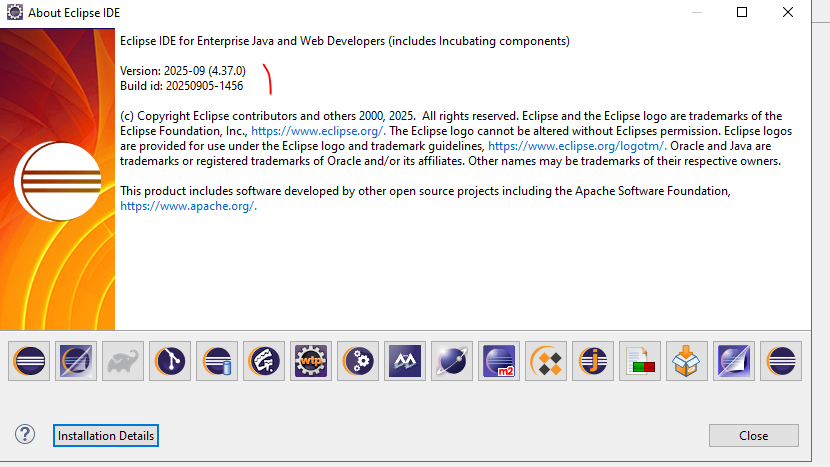Click the Eclipse icon with letter G
Screen dimensions: 830x467
pos(264,361)
